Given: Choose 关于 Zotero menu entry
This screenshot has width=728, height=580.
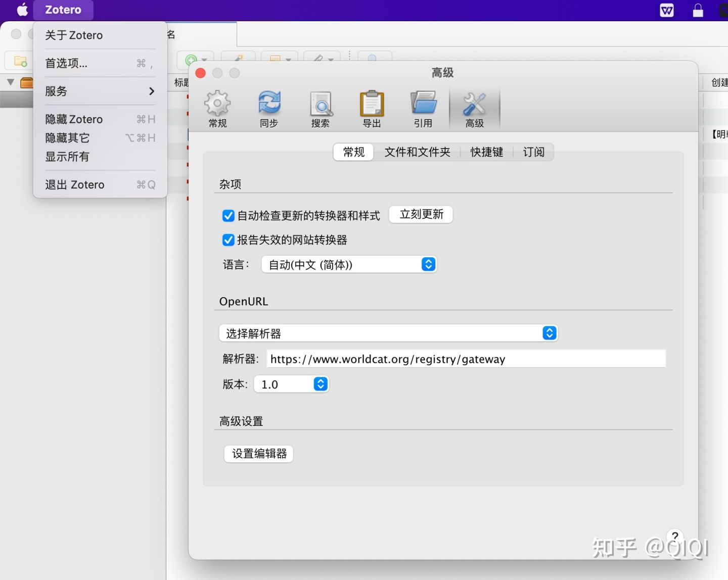Looking at the screenshot, I should pyautogui.click(x=100, y=35).
